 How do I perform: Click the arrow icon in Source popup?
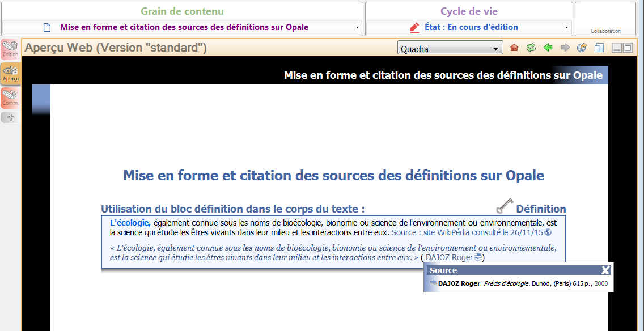[x=433, y=282]
